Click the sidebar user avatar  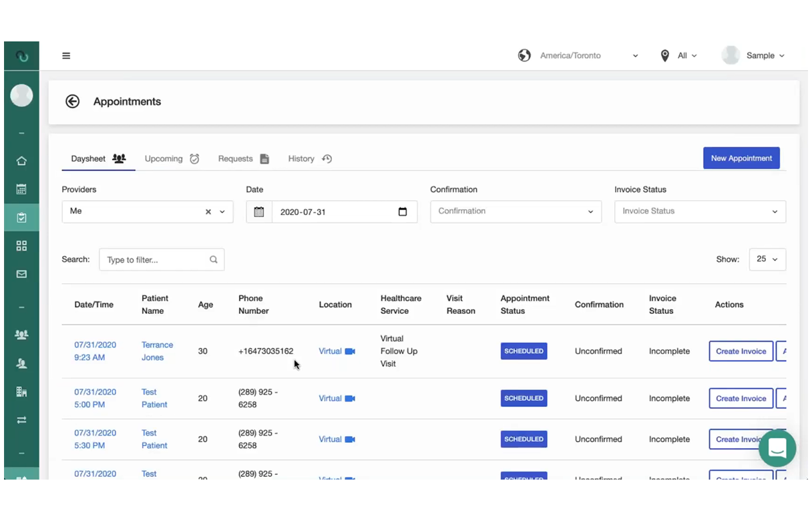point(21,96)
